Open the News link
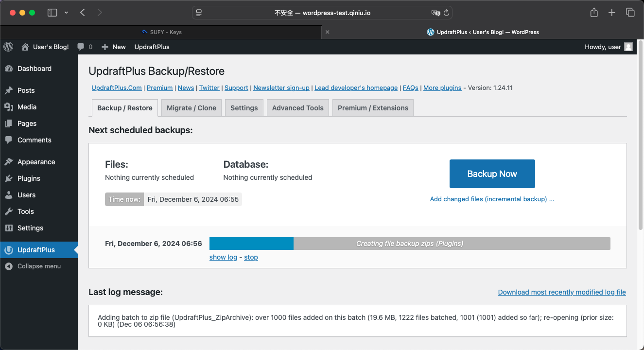 [x=186, y=88]
